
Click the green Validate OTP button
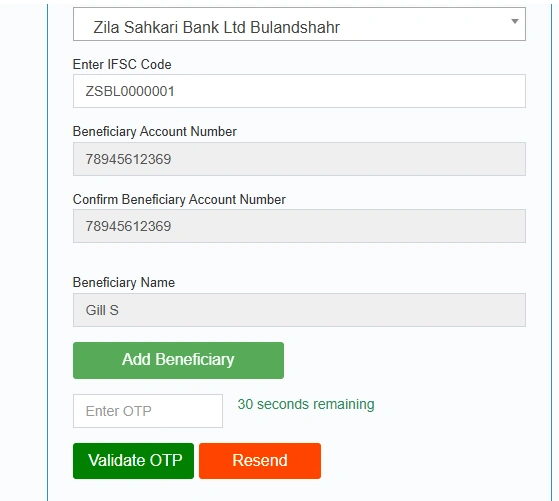133,461
